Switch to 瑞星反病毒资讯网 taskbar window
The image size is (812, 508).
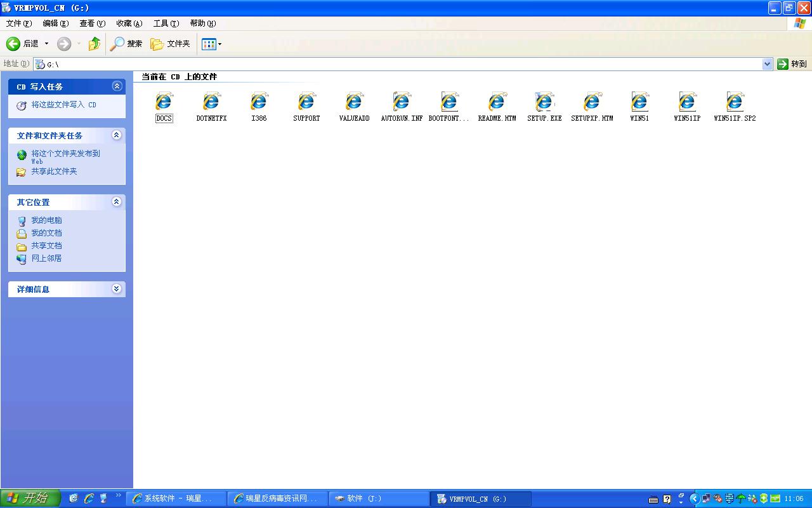pos(278,498)
